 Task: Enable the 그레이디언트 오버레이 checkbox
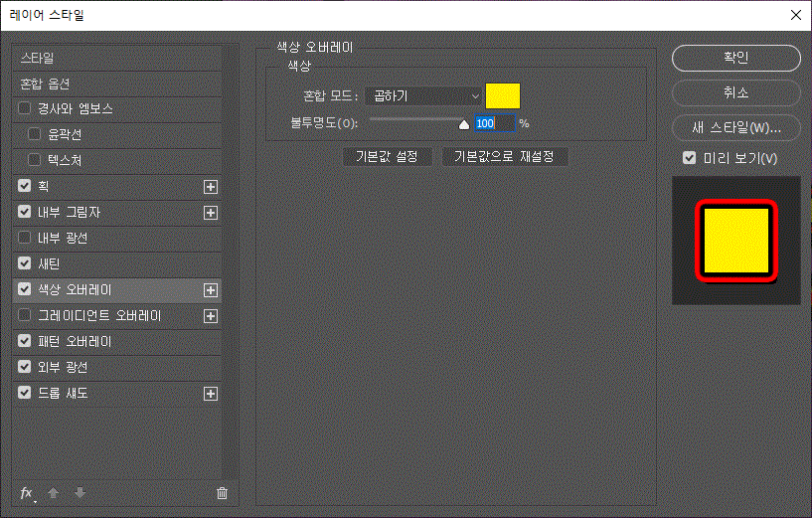click(24, 315)
